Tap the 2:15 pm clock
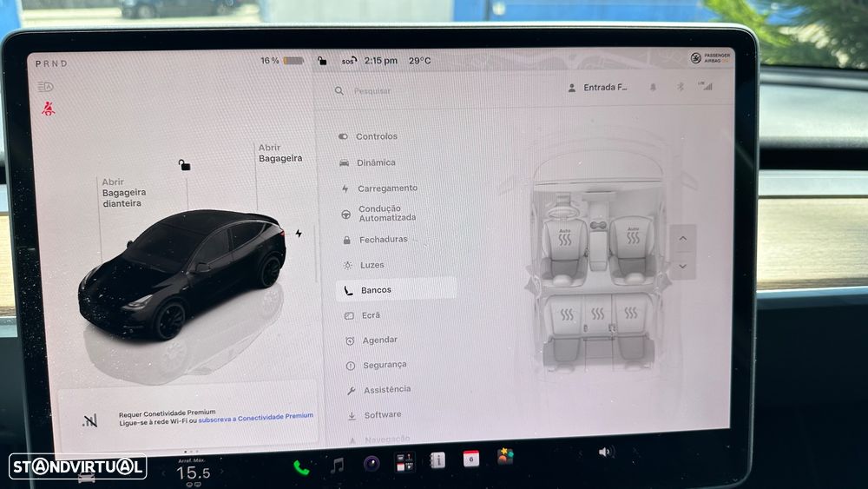The width and height of the screenshot is (868, 489). coord(381,60)
